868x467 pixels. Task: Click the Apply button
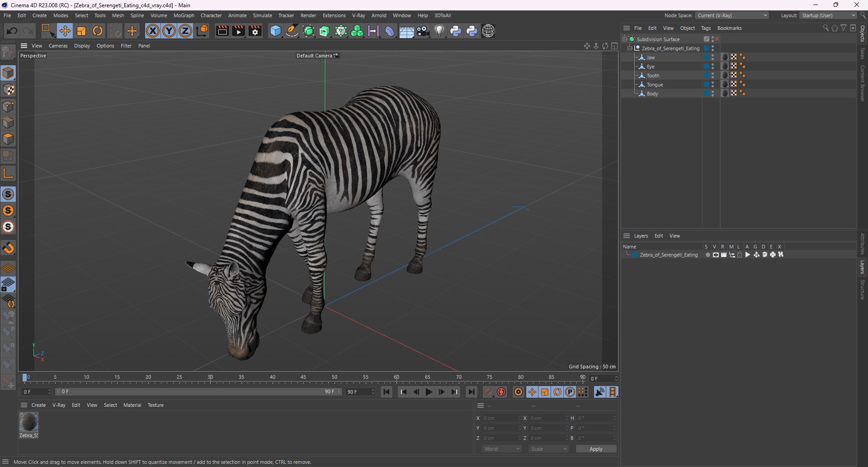point(596,449)
